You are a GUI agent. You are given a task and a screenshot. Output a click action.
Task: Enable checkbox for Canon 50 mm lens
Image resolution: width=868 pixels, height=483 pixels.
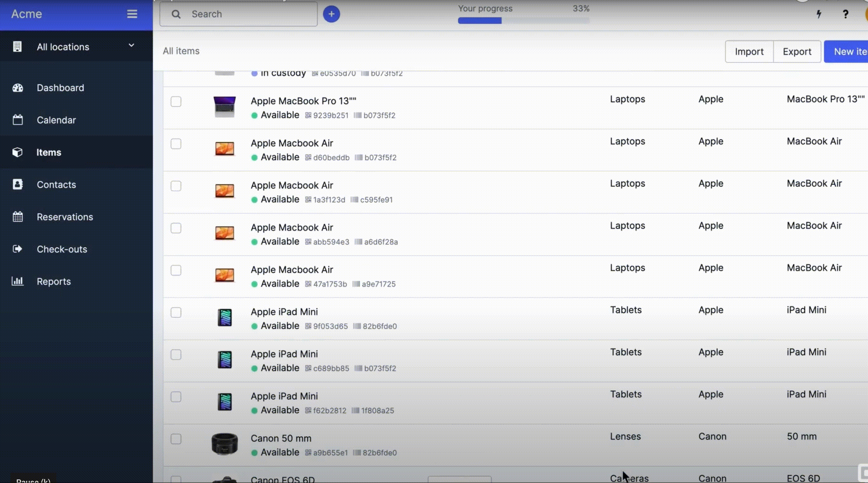tap(176, 439)
